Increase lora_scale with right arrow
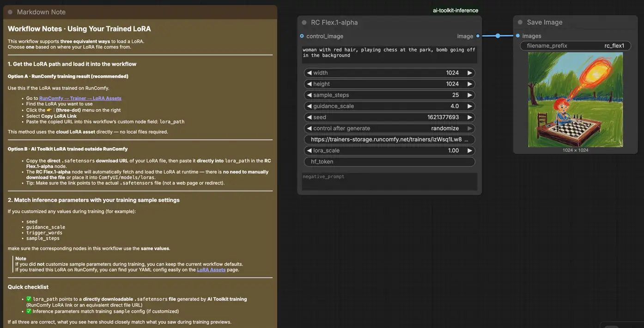Screen dimensions: 644x328 pos(470,150)
